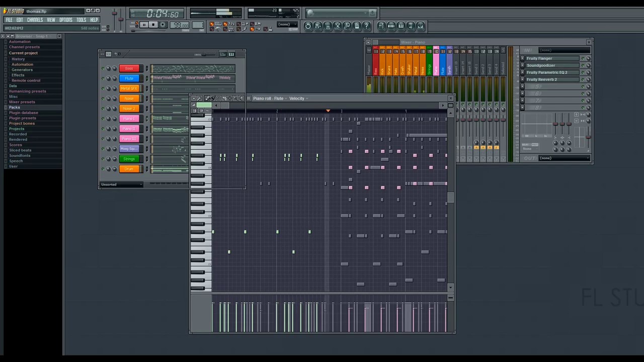Select the piano roll zoom tool
This screenshot has width=644, height=362.
click(x=235, y=99)
